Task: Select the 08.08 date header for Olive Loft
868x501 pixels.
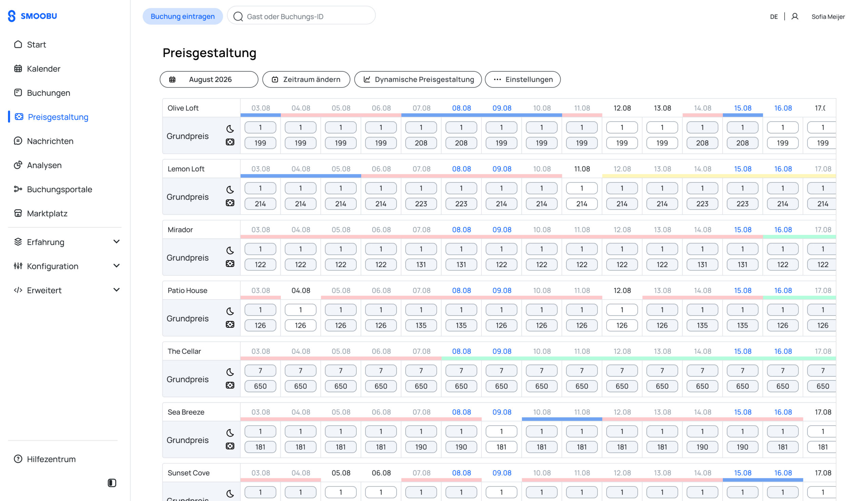Action: pos(461,108)
